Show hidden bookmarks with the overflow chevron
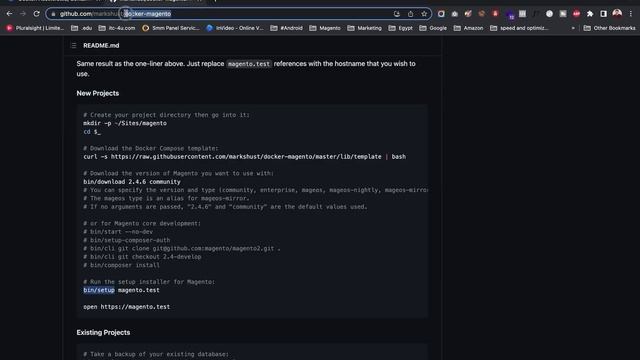 pos(573,28)
